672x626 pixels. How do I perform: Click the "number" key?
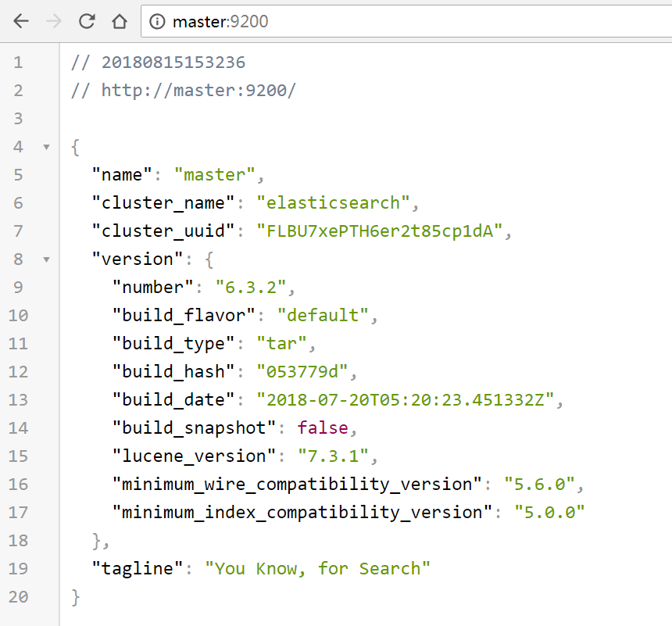pos(153,288)
